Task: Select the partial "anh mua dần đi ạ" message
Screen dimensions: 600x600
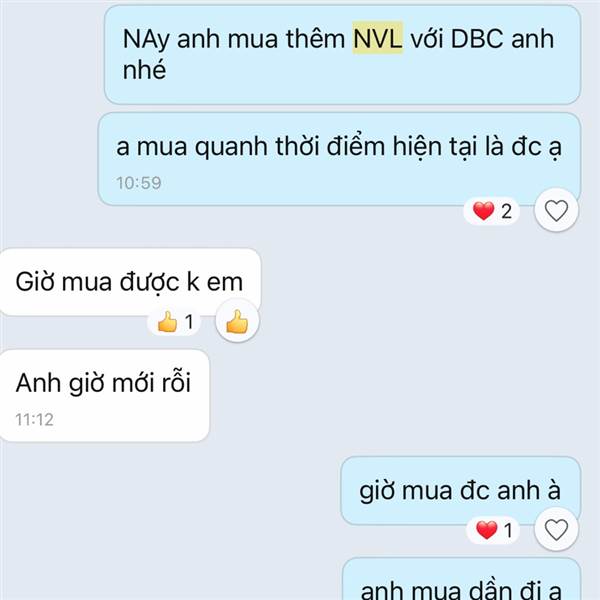Action: [x=461, y=580]
